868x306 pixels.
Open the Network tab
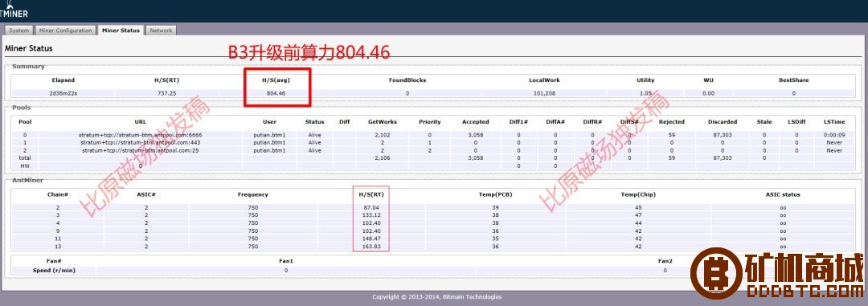161,31
